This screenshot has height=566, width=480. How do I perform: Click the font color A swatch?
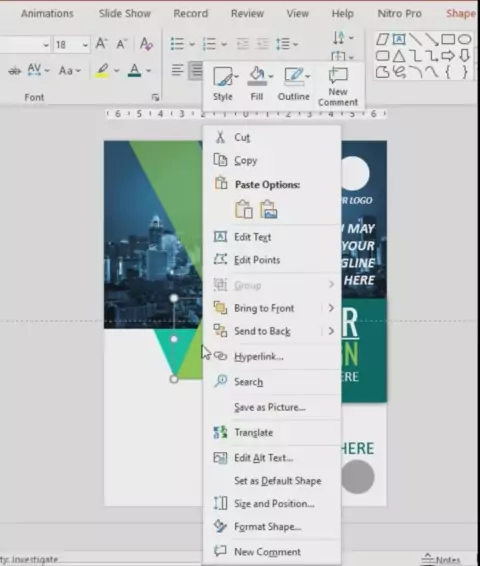(x=135, y=70)
